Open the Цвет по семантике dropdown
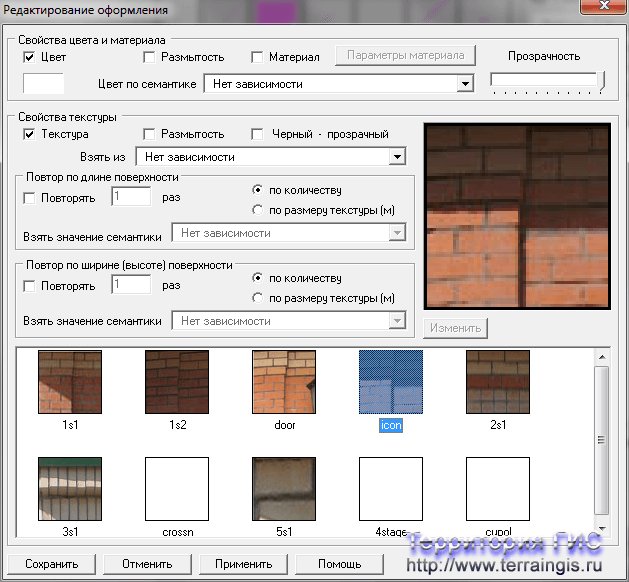629x582 pixels. [463, 85]
